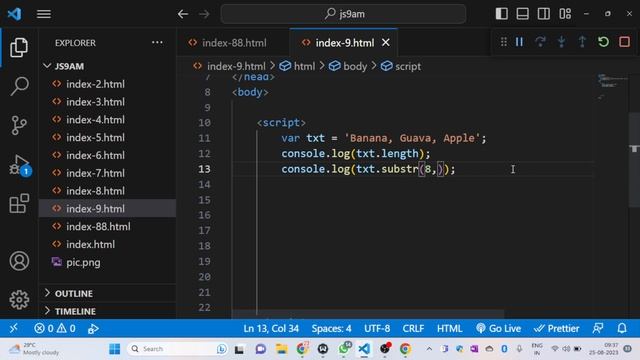Image resolution: width=640 pixels, height=360 pixels.
Task: Open index.html in explorer
Action: tap(107, 244)
